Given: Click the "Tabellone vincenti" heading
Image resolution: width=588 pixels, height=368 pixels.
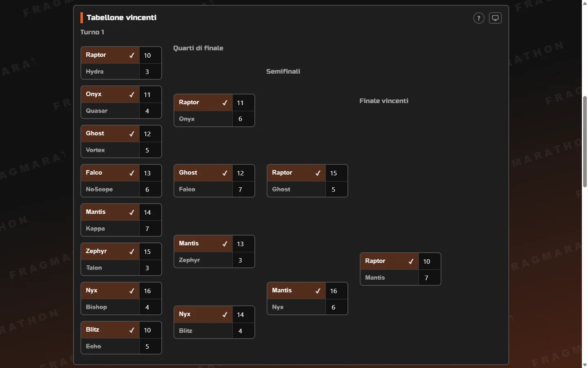Looking at the screenshot, I should pos(122,18).
